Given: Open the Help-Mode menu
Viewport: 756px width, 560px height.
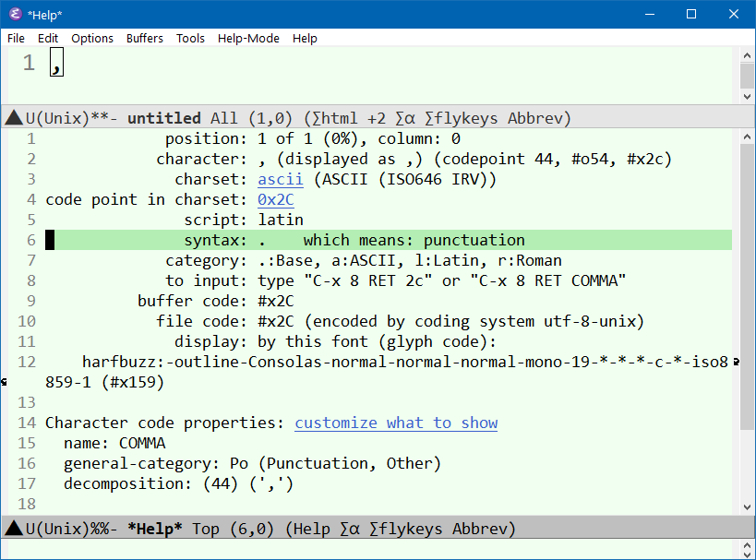Looking at the screenshot, I should (x=247, y=39).
